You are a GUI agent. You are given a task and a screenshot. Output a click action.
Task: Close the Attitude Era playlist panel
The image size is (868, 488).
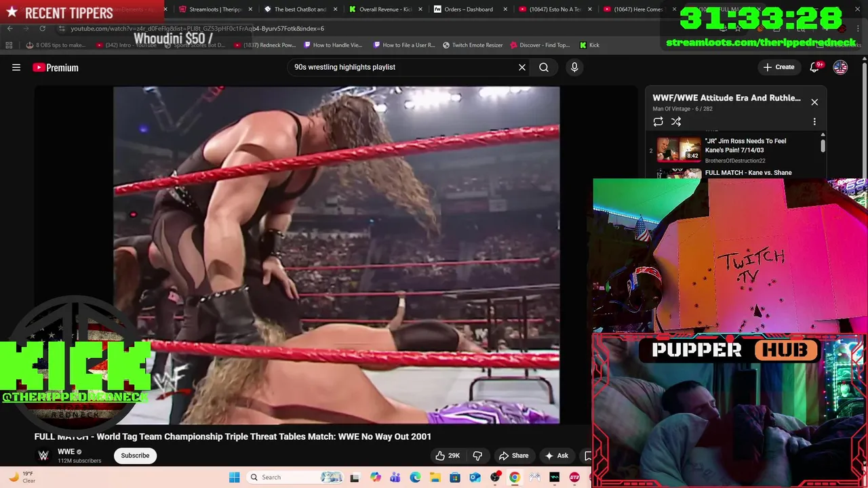point(814,102)
